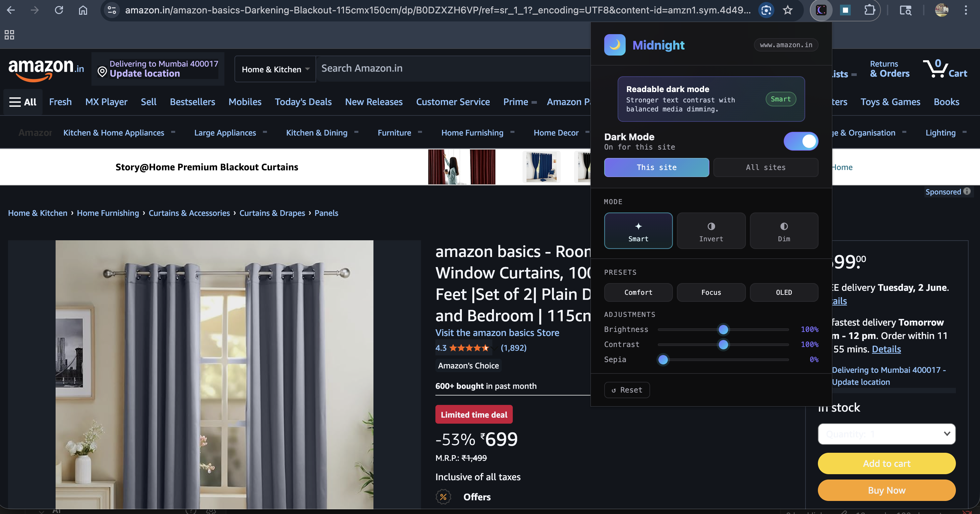Reload the page with the refresh icon

click(59, 10)
